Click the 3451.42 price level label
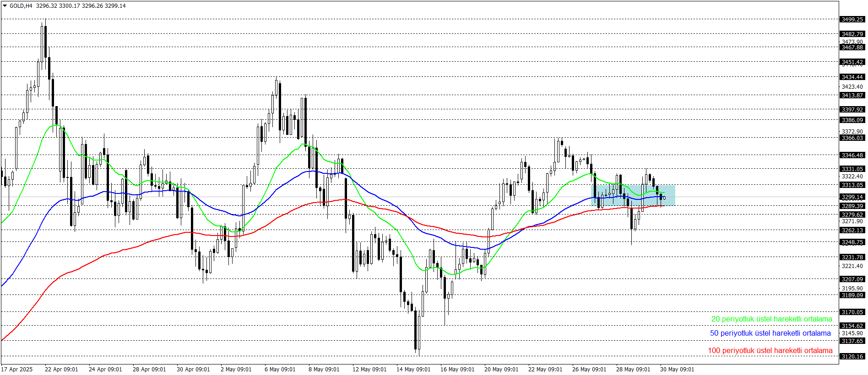Image resolution: width=868 pixels, height=375 pixels. click(x=852, y=62)
